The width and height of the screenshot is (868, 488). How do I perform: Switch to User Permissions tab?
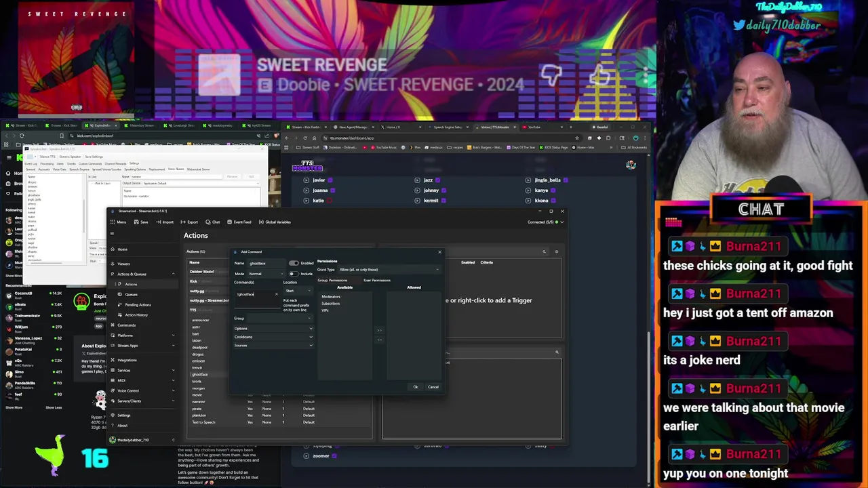point(377,281)
